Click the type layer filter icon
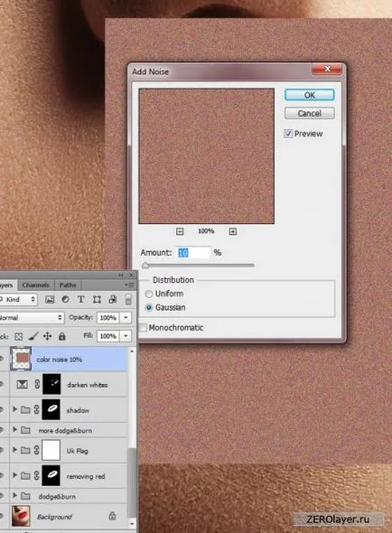This screenshot has height=533, width=392. 81,299
